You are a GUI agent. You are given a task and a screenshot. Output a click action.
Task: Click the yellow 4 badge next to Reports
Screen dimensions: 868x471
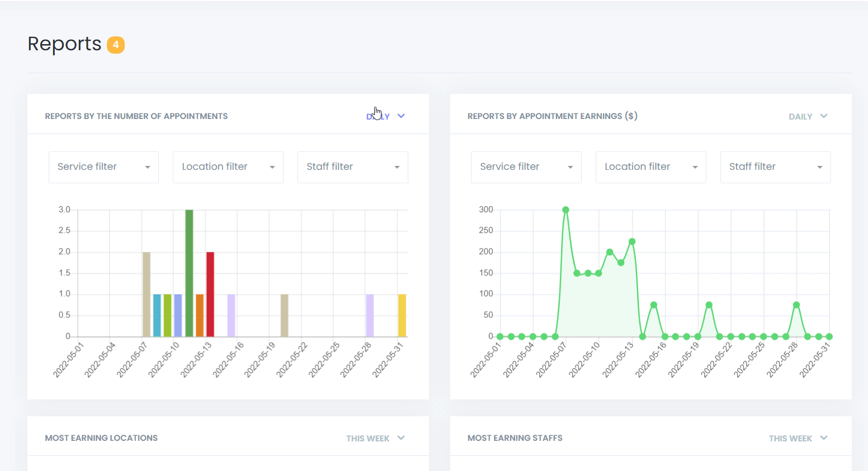(x=116, y=44)
